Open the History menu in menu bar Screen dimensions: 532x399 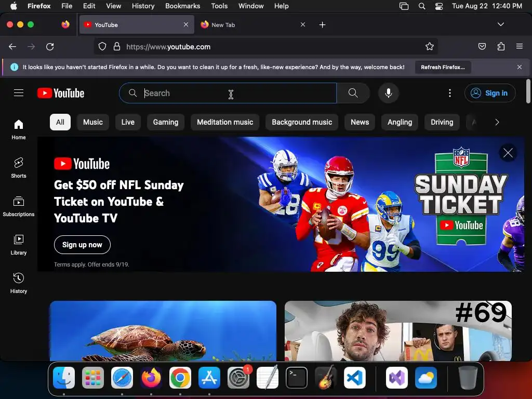[143, 6]
